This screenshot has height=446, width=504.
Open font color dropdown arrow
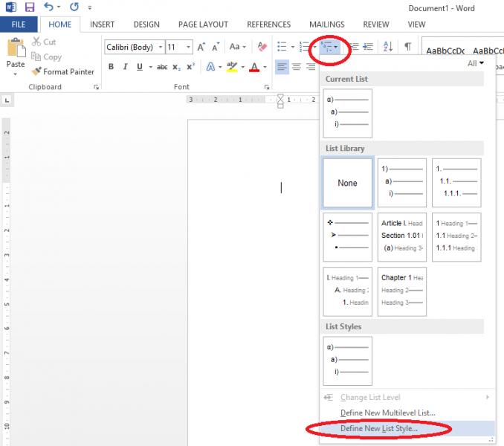pyautogui.click(x=265, y=67)
